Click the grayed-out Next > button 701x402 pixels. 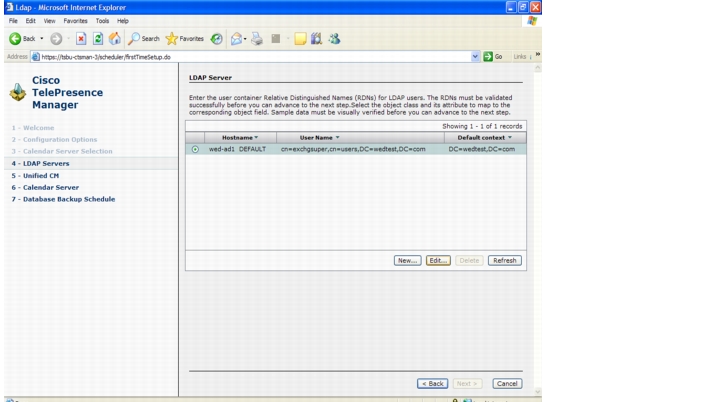[x=467, y=384]
